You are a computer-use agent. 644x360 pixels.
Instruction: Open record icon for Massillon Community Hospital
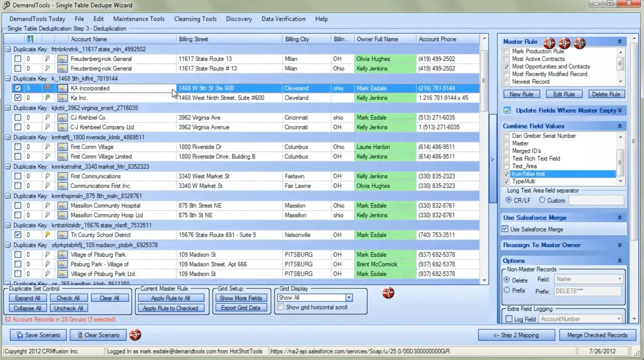coord(62,206)
